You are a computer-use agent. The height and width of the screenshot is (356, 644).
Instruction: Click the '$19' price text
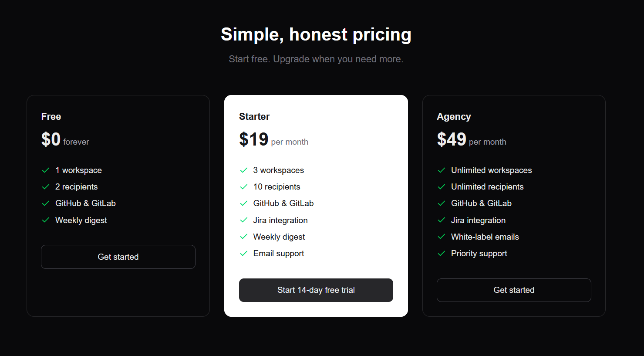tap(253, 139)
